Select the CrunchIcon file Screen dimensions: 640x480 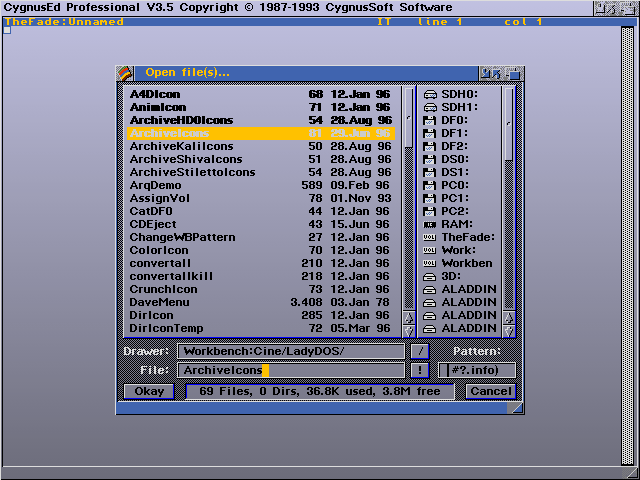click(x=261, y=289)
